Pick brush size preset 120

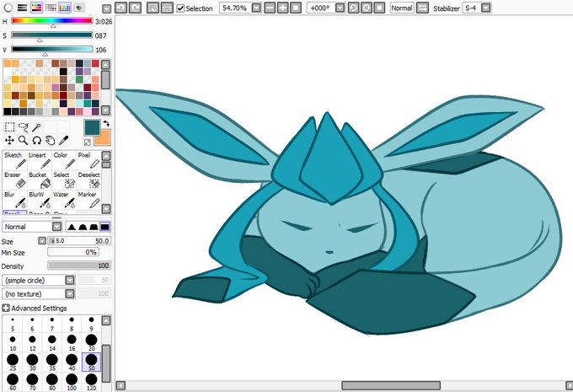[91, 382]
